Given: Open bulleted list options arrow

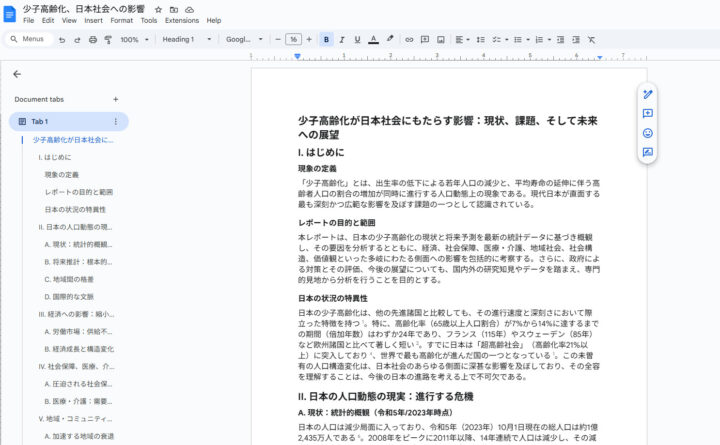Looking at the screenshot, I should [528, 40].
